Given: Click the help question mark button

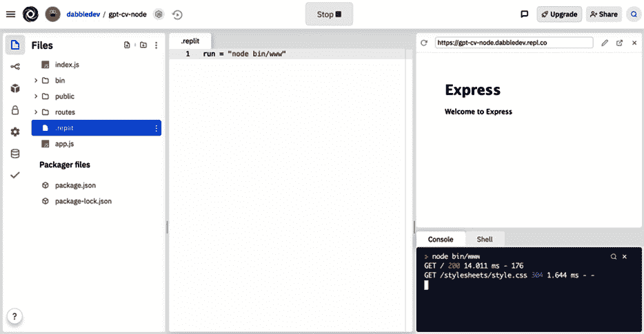Looking at the screenshot, I should tap(14, 316).
